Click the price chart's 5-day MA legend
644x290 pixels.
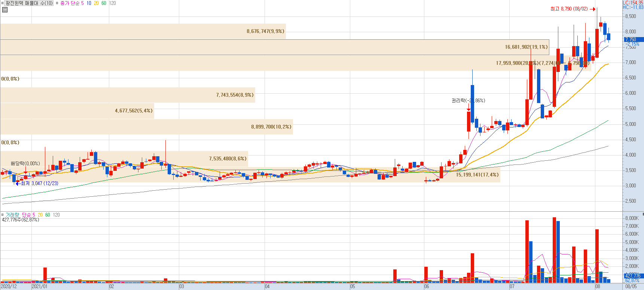pos(82,3)
